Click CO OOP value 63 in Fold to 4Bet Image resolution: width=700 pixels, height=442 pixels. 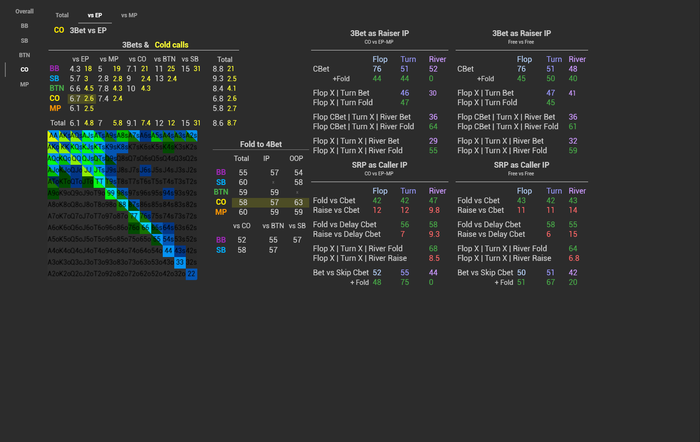298,202
